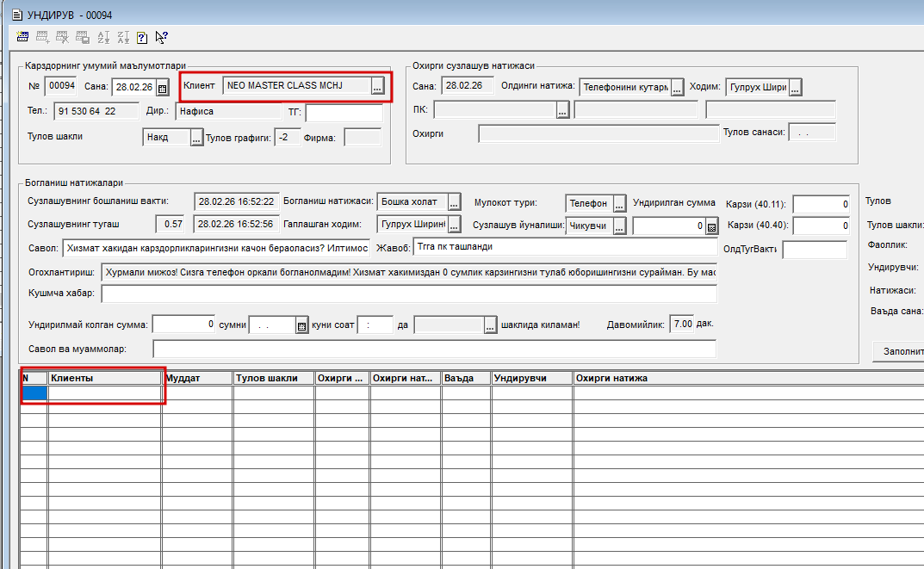
Task: Click the Ундирилмай колган сумма amount field
Action: 184,325
